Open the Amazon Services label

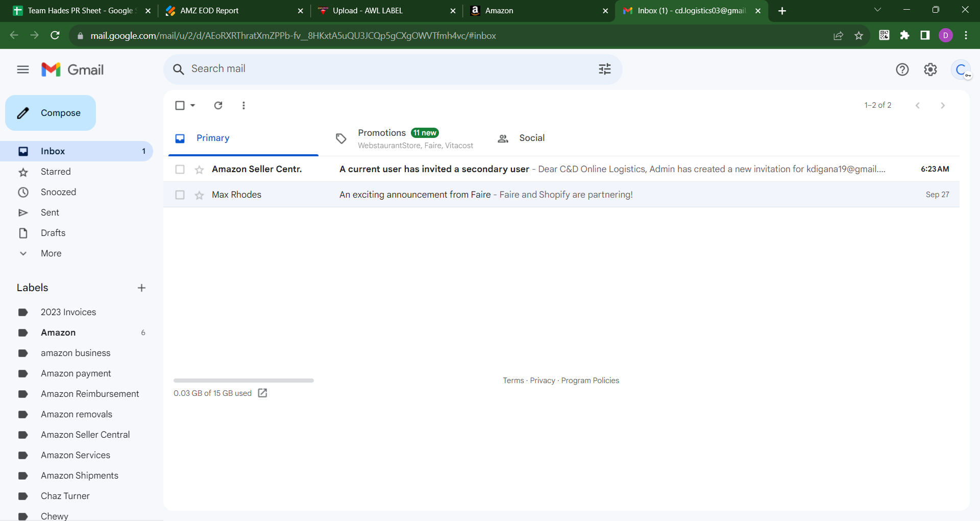coord(77,455)
